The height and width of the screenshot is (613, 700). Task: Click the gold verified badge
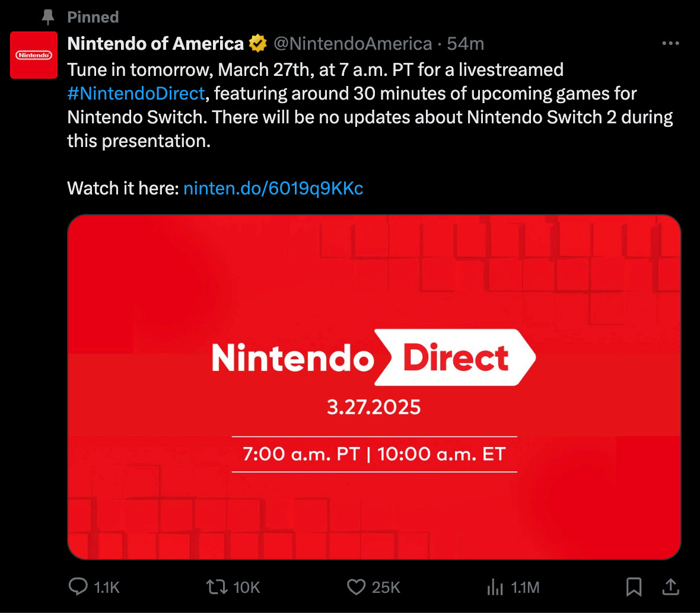coord(256,43)
